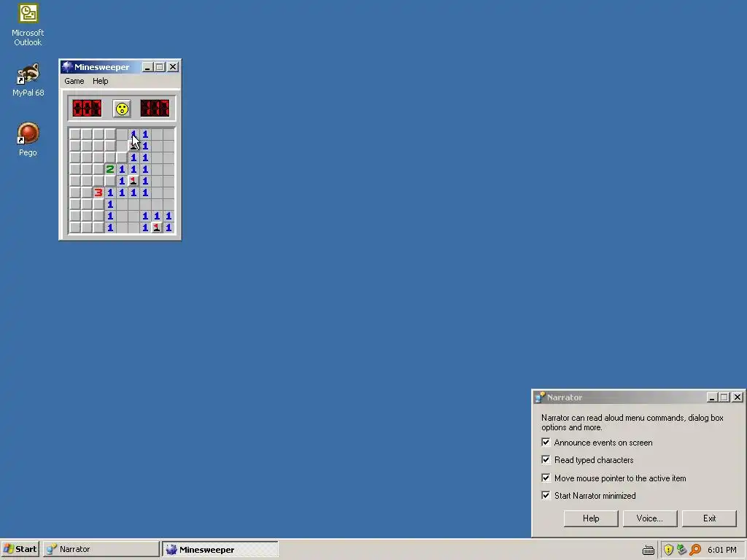
Task: Toggle Announce events on screen checkbox
Action: (546, 443)
